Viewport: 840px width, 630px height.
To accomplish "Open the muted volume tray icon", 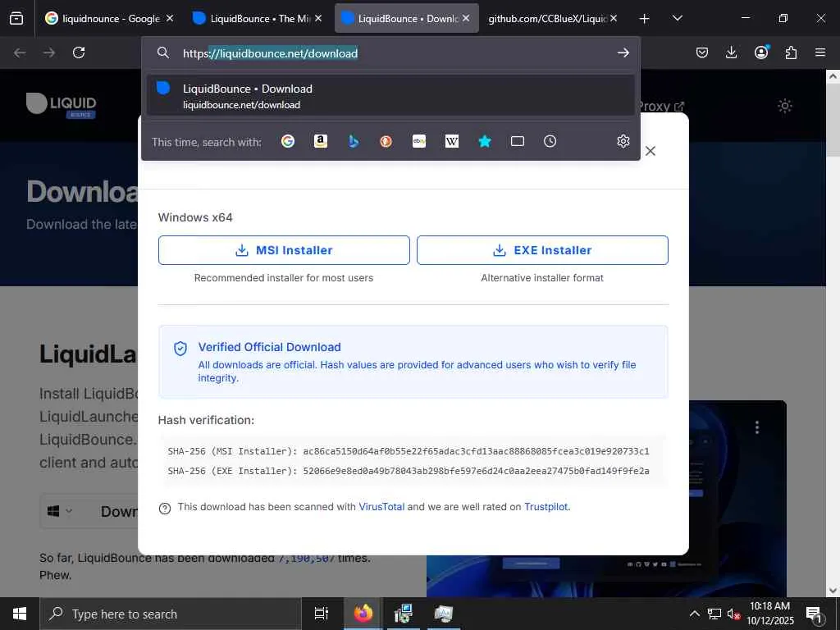I will point(733,614).
